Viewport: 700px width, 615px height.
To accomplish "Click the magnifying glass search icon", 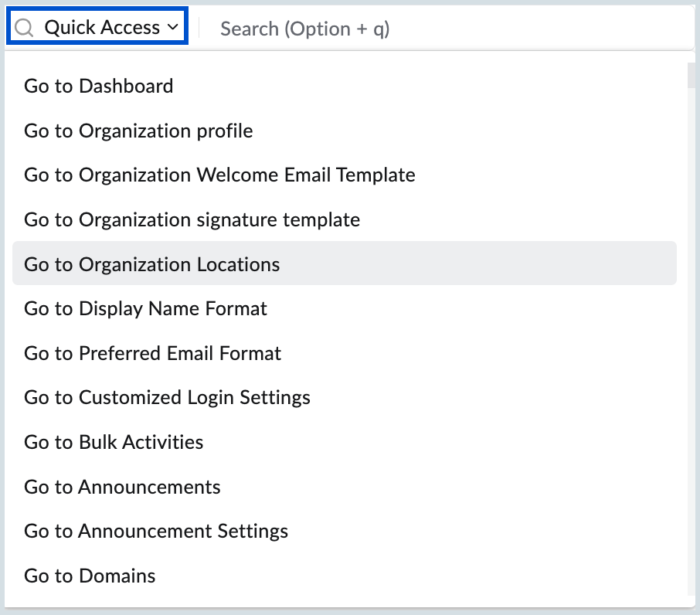I will click(25, 29).
